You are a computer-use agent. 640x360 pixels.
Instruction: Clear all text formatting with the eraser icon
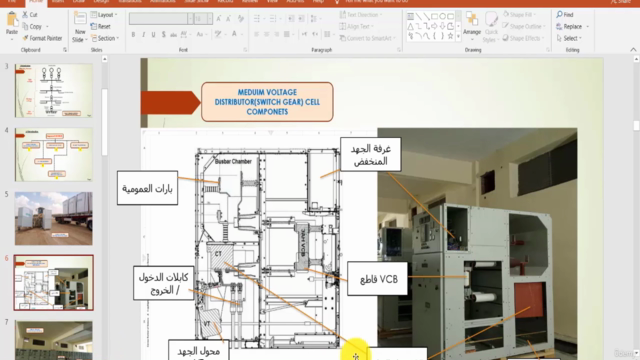(241, 19)
